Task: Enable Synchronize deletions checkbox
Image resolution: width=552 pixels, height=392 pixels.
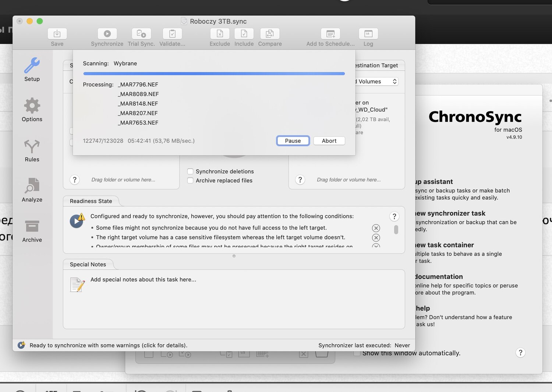Action: (190, 171)
